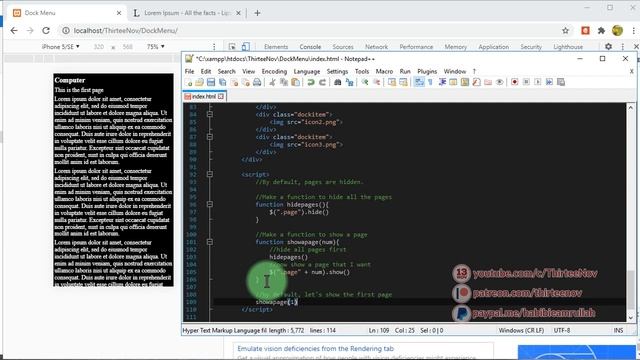Click the Playback macro icon
The height and width of the screenshot is (360, 640).
tap(538, 82)
